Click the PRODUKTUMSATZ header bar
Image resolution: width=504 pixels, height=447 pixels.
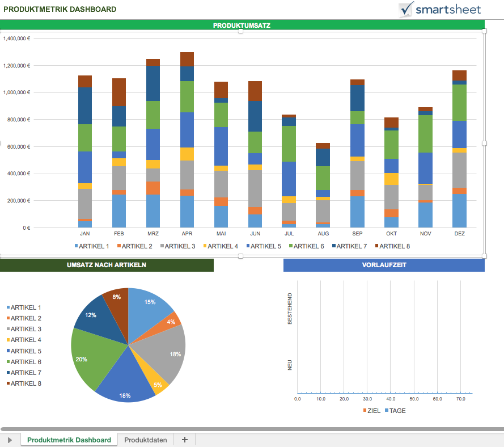242,26
